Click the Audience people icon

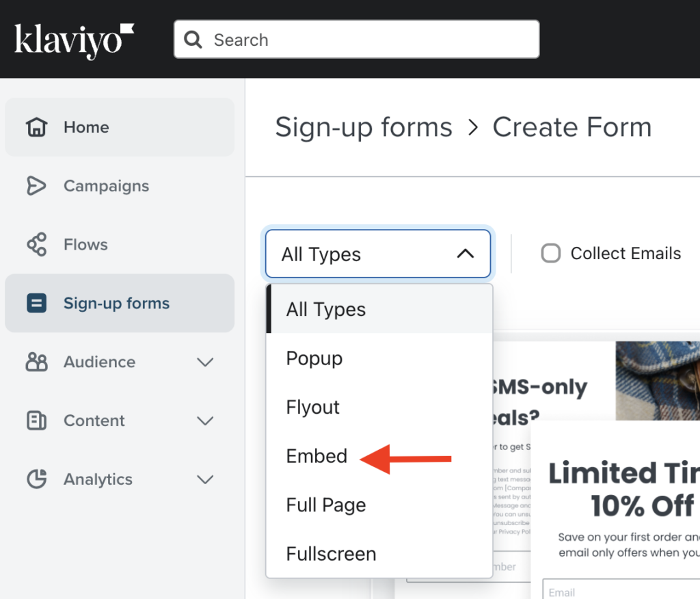point(37,362)
